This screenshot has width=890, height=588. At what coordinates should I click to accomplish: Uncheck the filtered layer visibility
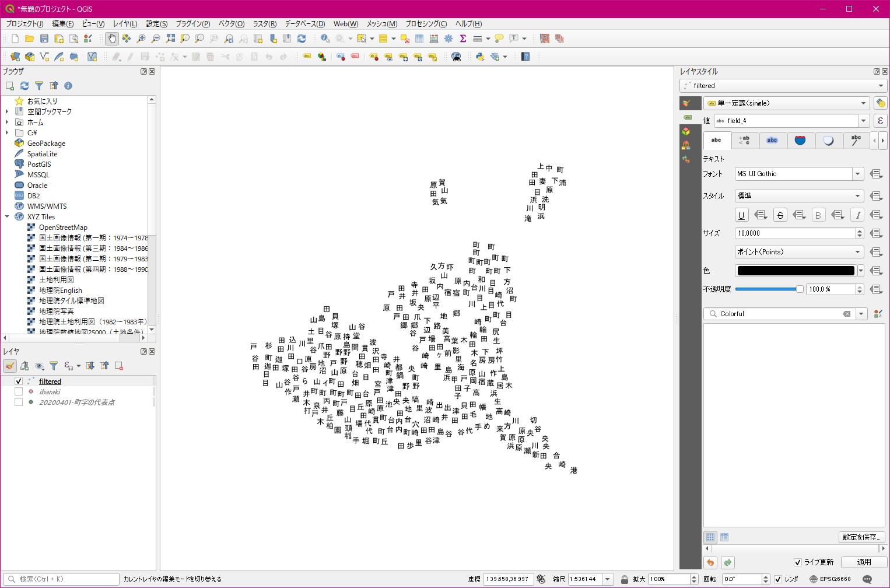(19, 381)
